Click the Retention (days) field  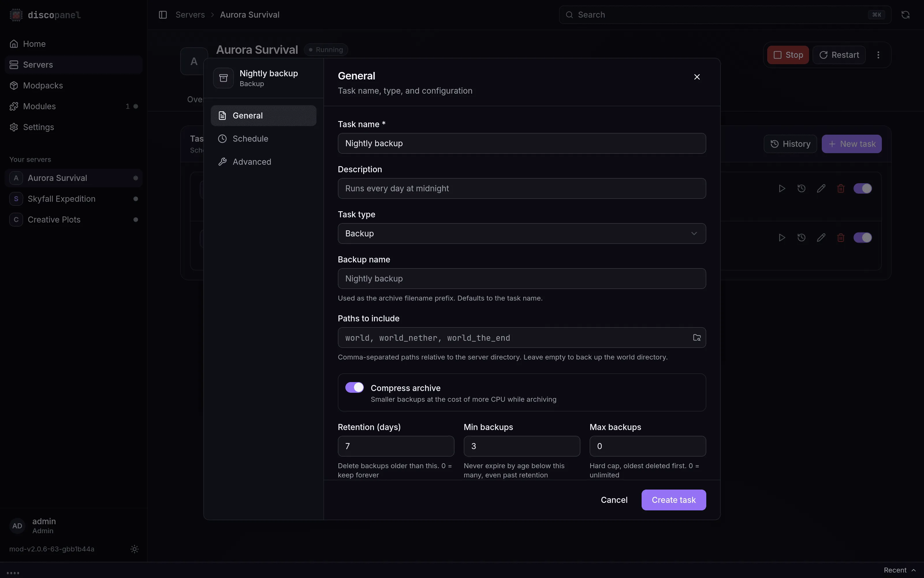(x=396, y=446)
